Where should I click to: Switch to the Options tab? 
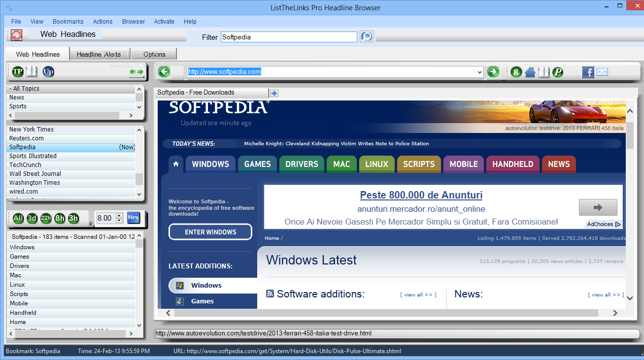click(154, 54)
